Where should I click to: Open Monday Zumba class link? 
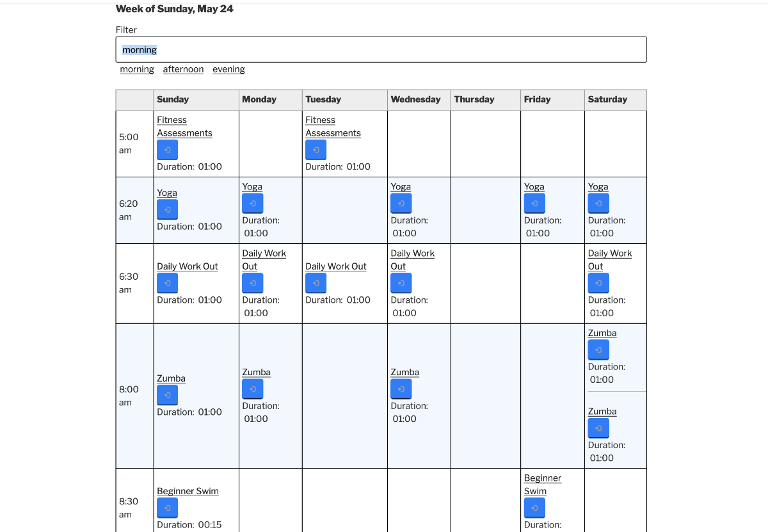click(256, 372)
